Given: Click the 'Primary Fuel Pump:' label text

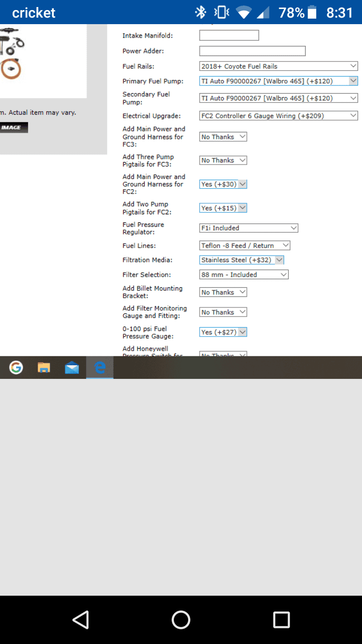Looking at the screenshot, I should pyautogui.click(x=153, y=81).
